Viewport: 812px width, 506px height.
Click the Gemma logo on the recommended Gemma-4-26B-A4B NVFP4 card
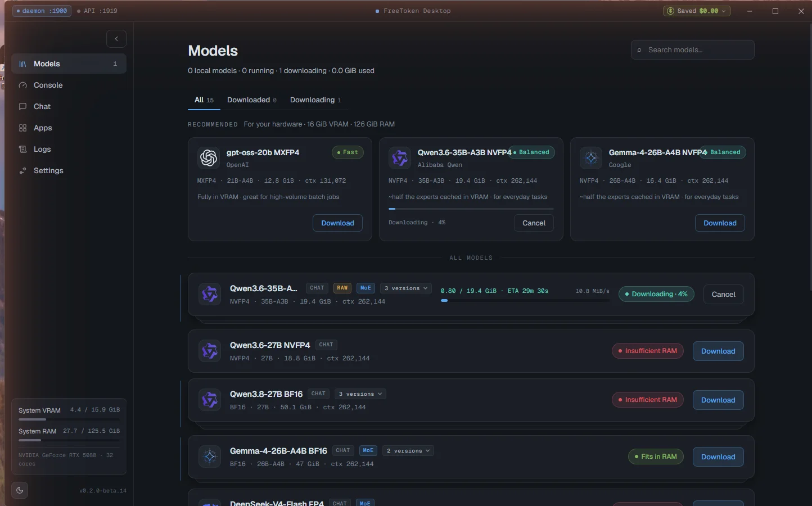coord(591,158)
